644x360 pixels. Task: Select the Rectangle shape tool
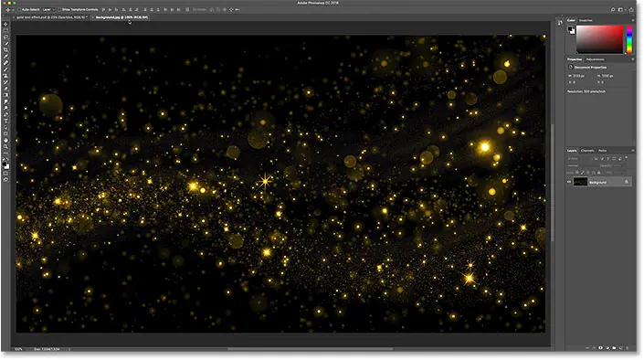5,134
